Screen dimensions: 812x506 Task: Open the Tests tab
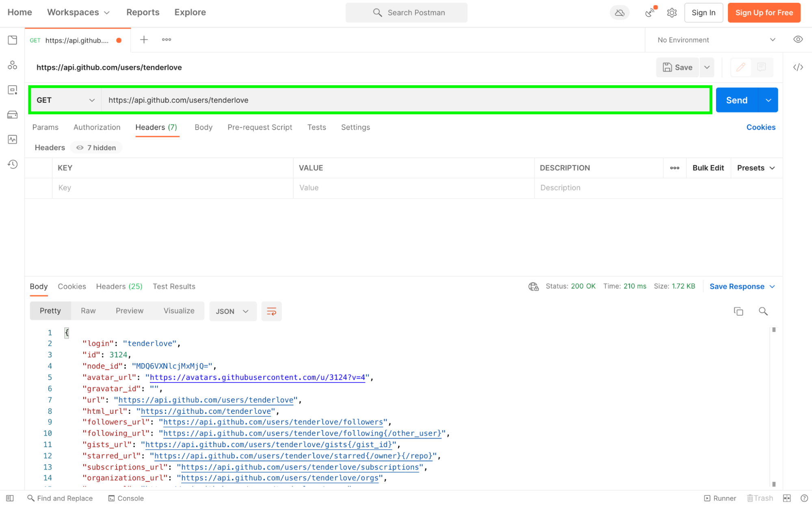click(316, 127)
